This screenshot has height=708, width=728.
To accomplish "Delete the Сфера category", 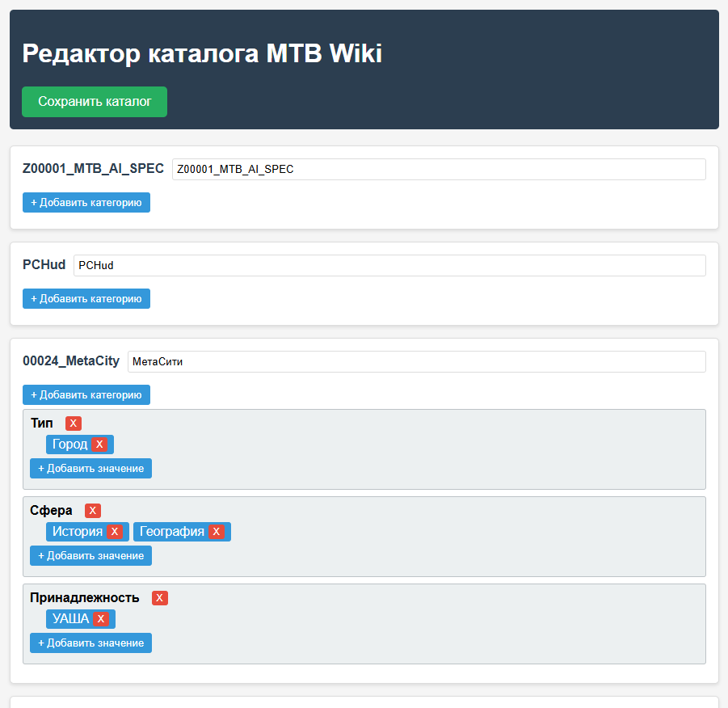I will coord(93,511).
